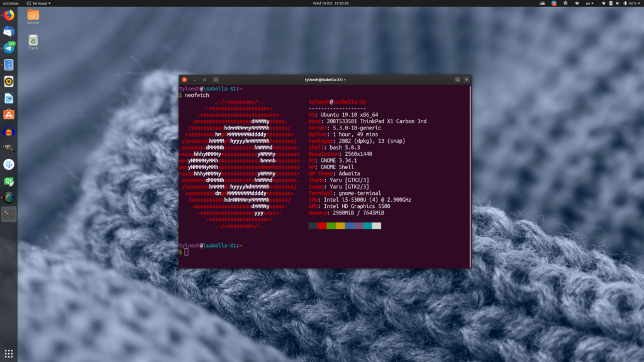Click the round grey info tray icon
Screen dimensions: 644x362
coord(565,3)
